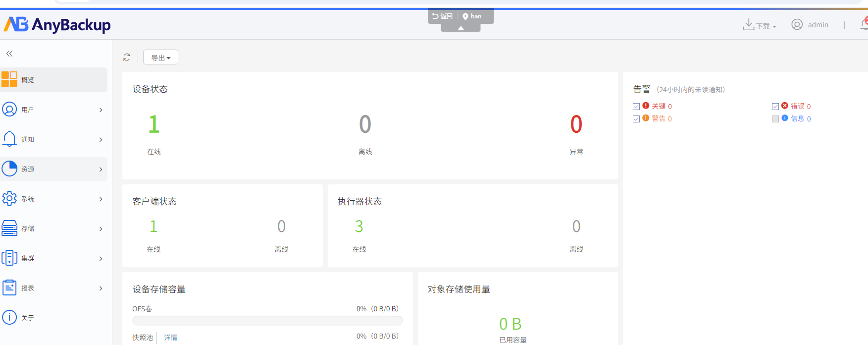The height and width of the screenshot is (345, 868).
Task: Open the 下载 download dropdown in the header
Action: [x=760, y=25]
